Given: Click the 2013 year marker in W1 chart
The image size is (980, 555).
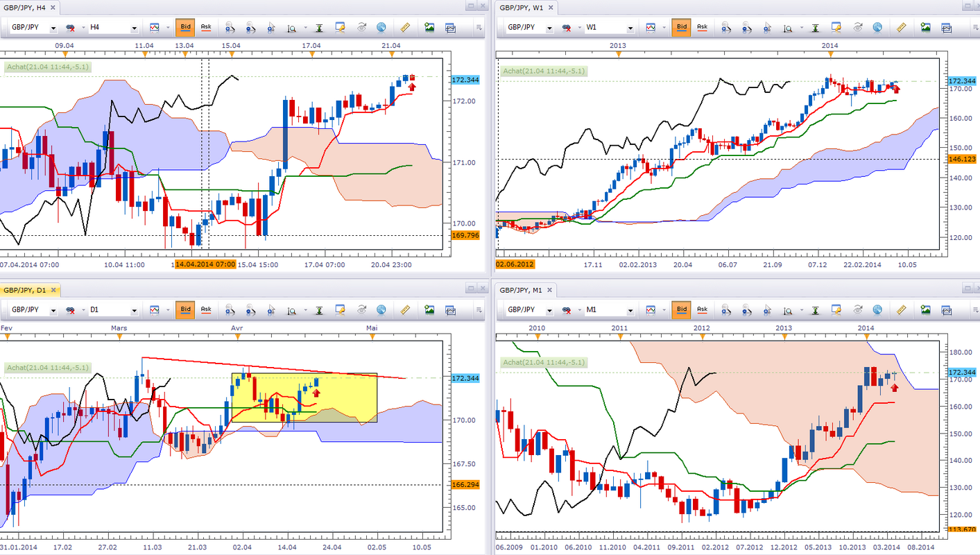Looking at the screenshot, I should (618, 45).
